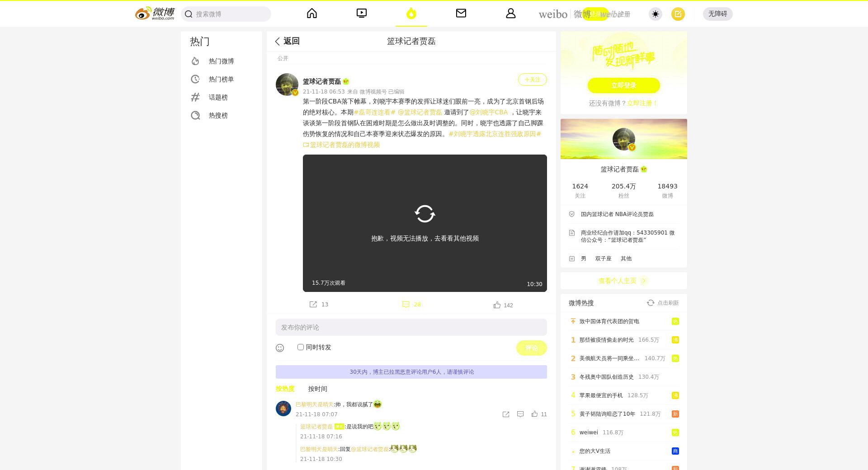The image size is (868, 470).
Task: Open the user profile icon in top bar
Action: click(x=511, y=14)
